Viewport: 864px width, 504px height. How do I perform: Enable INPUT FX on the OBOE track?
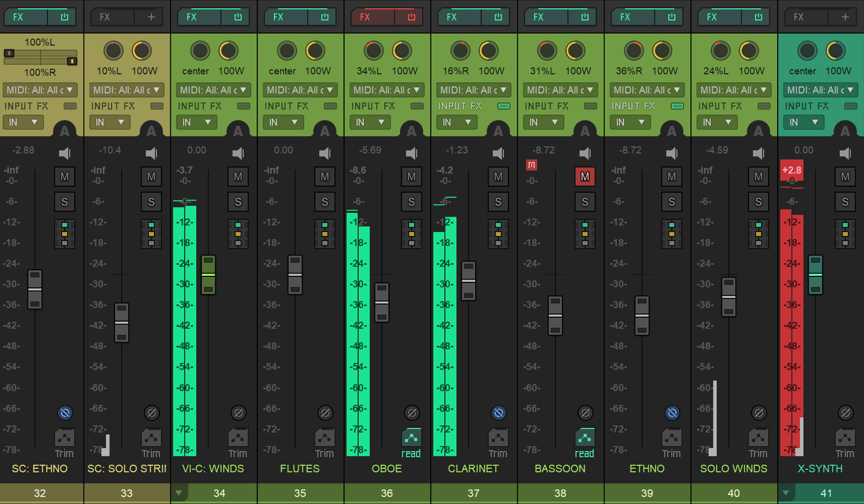417,106
